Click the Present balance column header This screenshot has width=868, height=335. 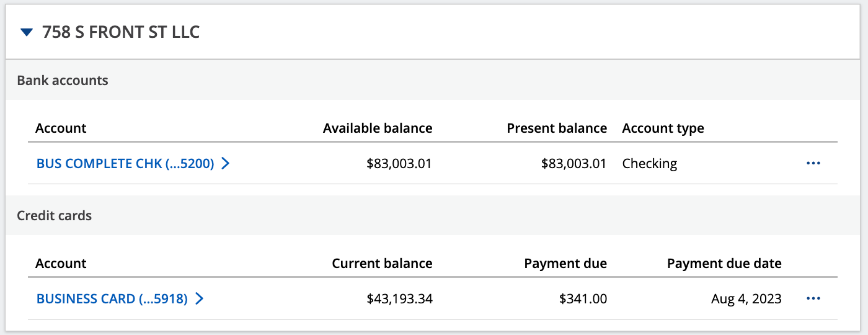tap(557, 128)
